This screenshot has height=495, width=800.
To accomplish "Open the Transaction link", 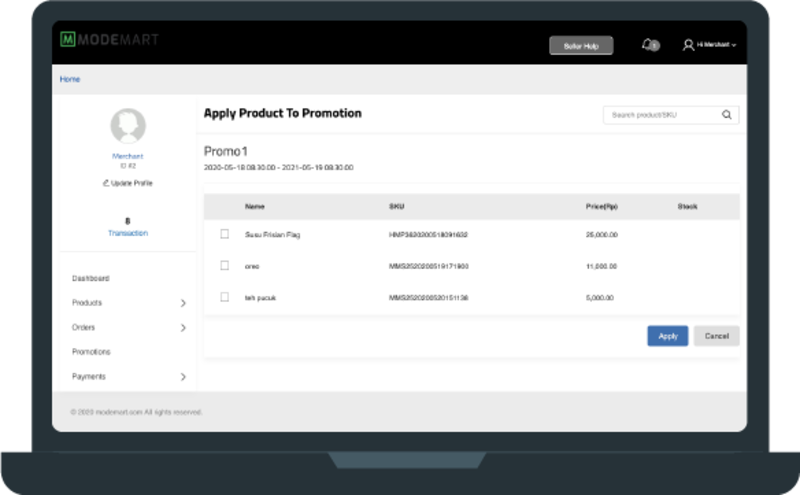I will point(128,233).
